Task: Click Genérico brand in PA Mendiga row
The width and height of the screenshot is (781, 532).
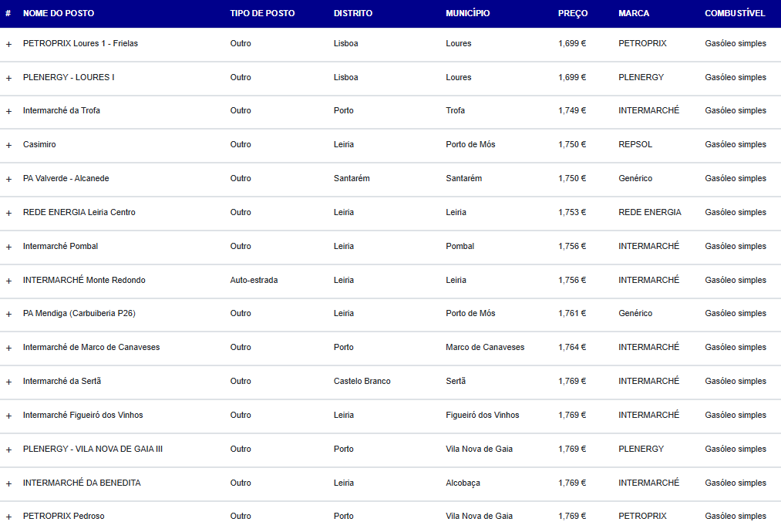Action: (635, 313)
